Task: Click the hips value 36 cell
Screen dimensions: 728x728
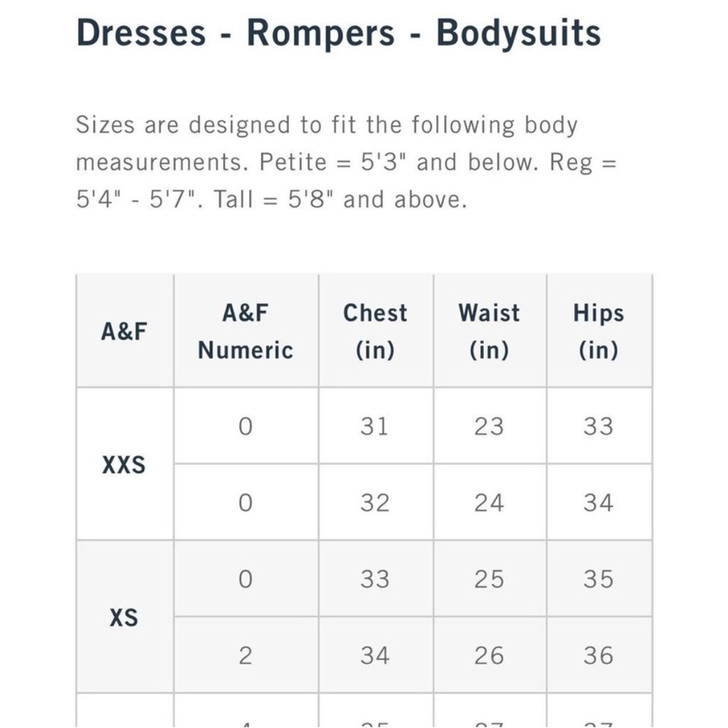Action: pyautogui.click(x=598, y=656)
